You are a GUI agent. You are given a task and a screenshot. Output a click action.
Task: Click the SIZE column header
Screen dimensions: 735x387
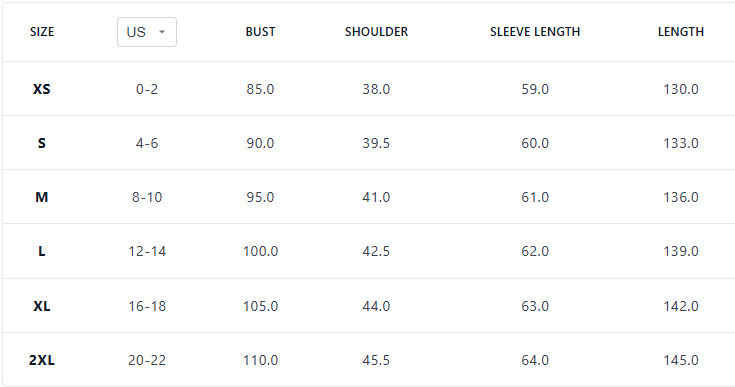pyautogui.click(x=42, y=32)
